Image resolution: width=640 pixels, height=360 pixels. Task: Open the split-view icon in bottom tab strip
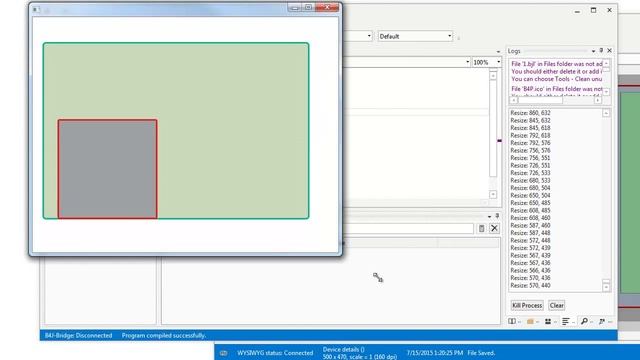click(x=512, y=322)
